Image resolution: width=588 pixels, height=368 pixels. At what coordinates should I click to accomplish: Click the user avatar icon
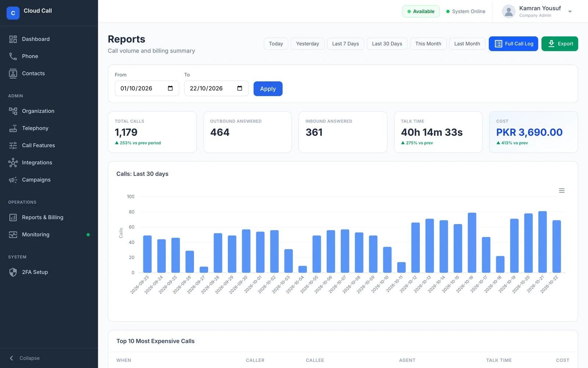click(509, 11)
